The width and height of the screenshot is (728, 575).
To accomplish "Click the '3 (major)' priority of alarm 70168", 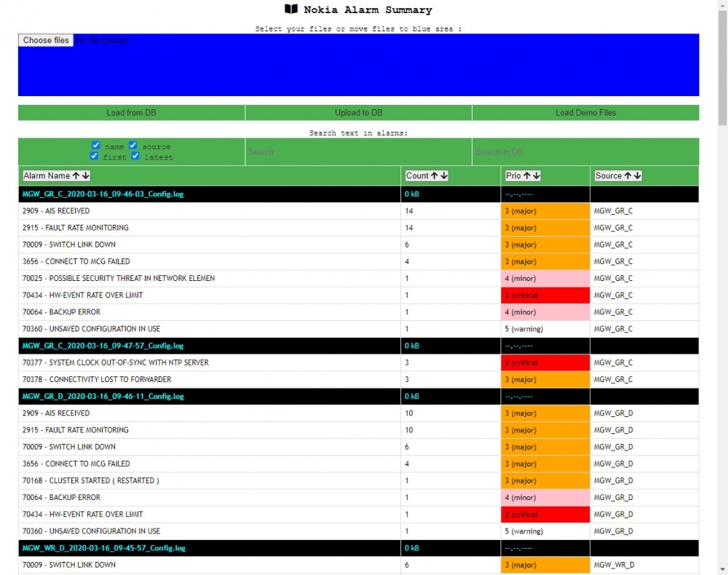I will pyautogui.click(x=545, y=481).
